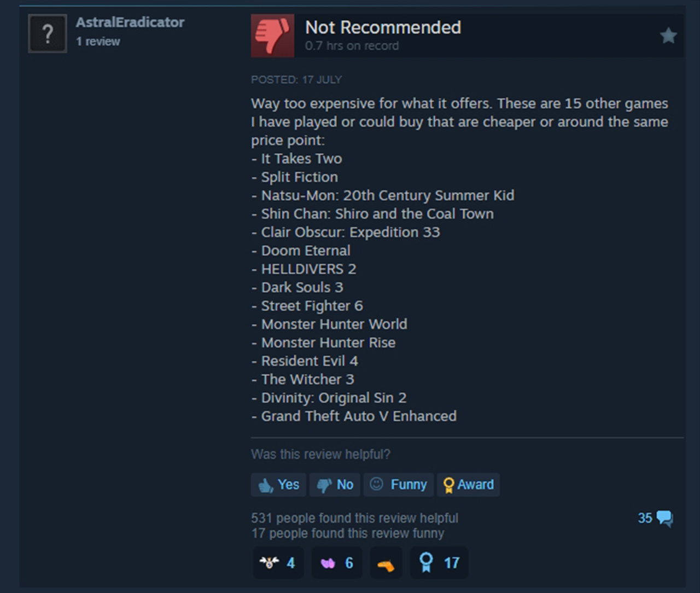
Task: Click the purple hands award badge with 6
Action: click(x=336, y=562)
